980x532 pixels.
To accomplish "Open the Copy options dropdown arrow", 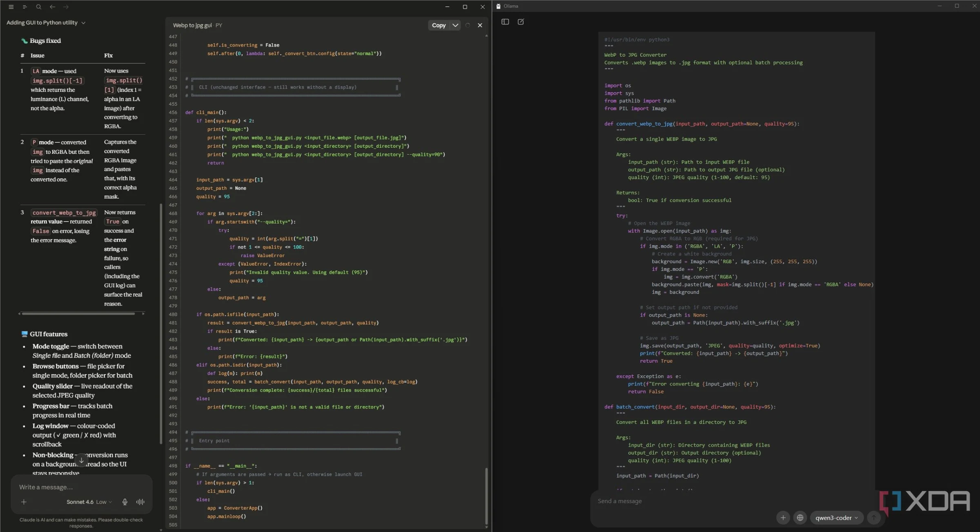I will [x=455, y=25].
